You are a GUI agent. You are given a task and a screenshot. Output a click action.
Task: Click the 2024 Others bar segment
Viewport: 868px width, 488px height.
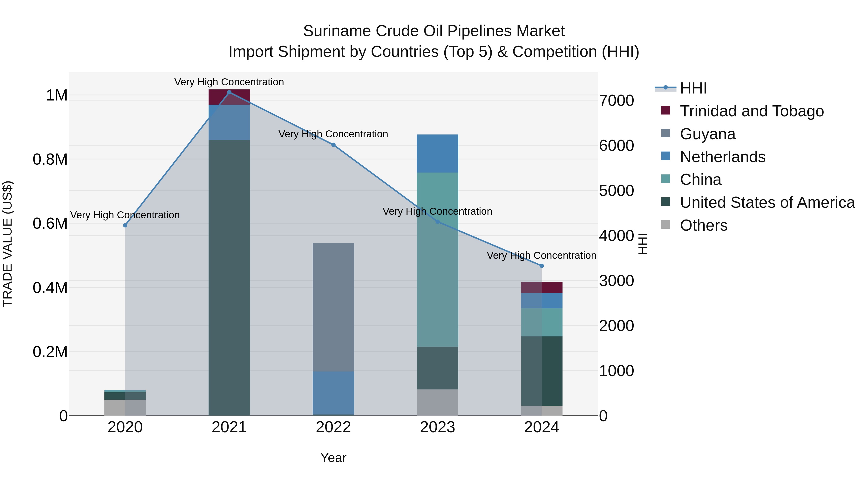click(x=542, y=411)
